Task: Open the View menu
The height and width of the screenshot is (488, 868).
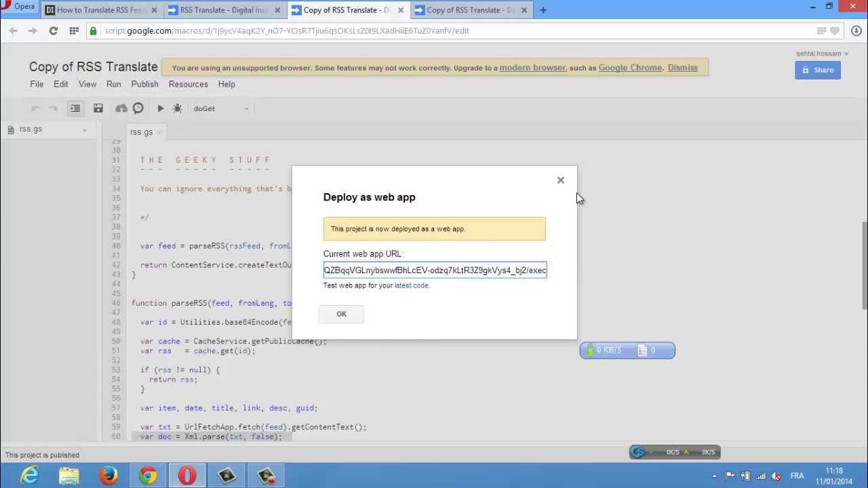Action: click(87, 84)
